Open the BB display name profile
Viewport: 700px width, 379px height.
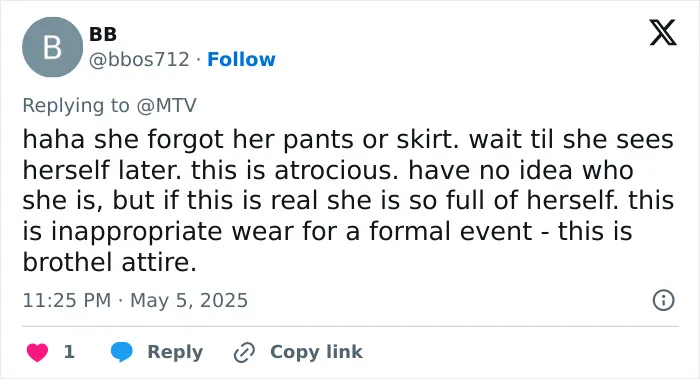click(103, 34)
